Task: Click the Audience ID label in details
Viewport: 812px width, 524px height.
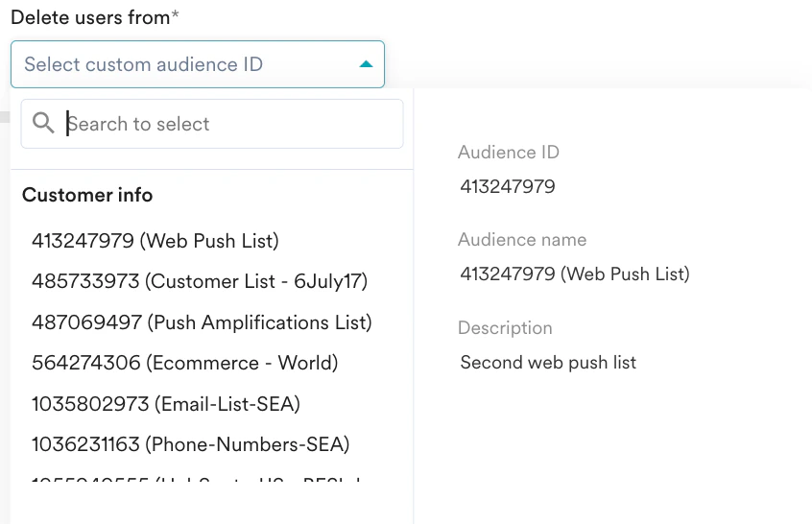Action: 508,153
